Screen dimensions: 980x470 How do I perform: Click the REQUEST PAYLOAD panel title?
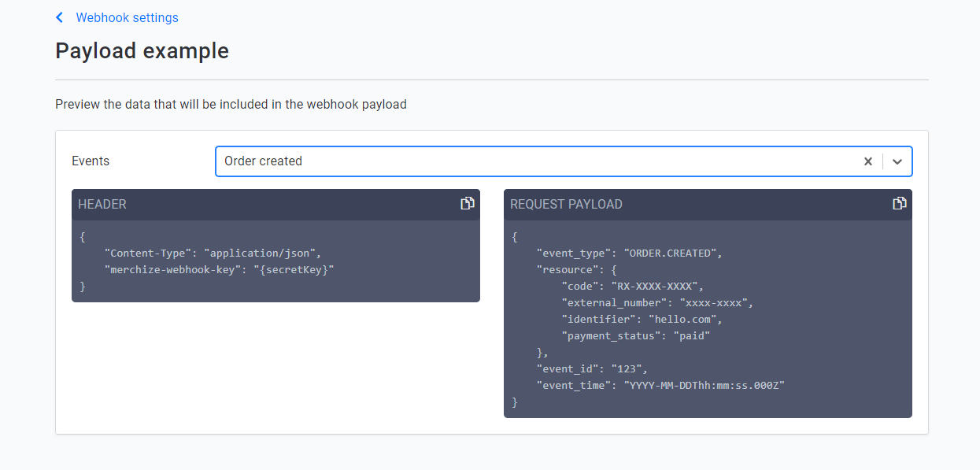pyautogui.click(x=566, y=204)
